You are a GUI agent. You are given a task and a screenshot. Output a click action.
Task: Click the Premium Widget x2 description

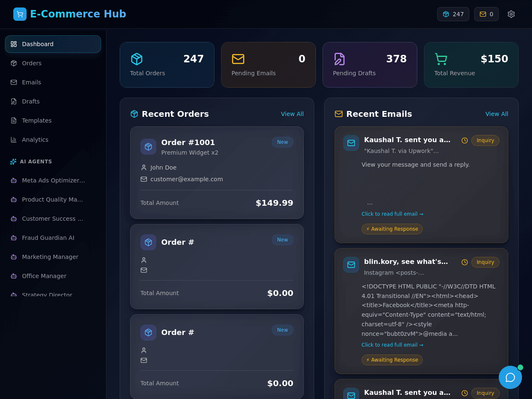tap(190, 153)
